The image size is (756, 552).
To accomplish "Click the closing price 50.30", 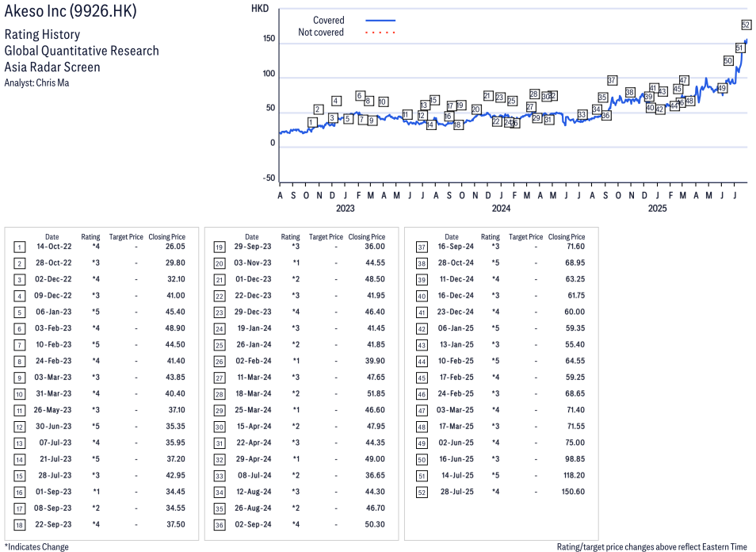I will 375,524.
